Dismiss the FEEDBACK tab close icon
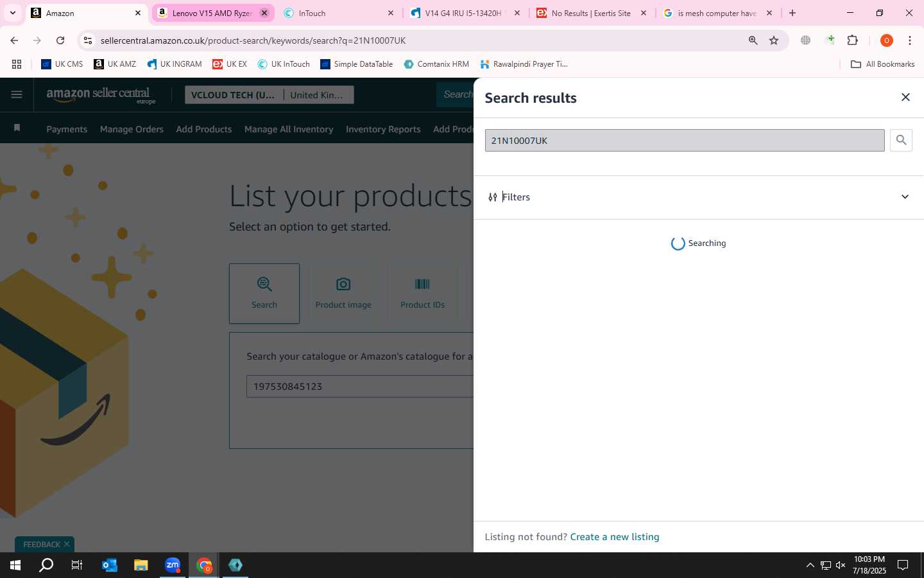Viewport: 924px width, 578px height. 67,544
